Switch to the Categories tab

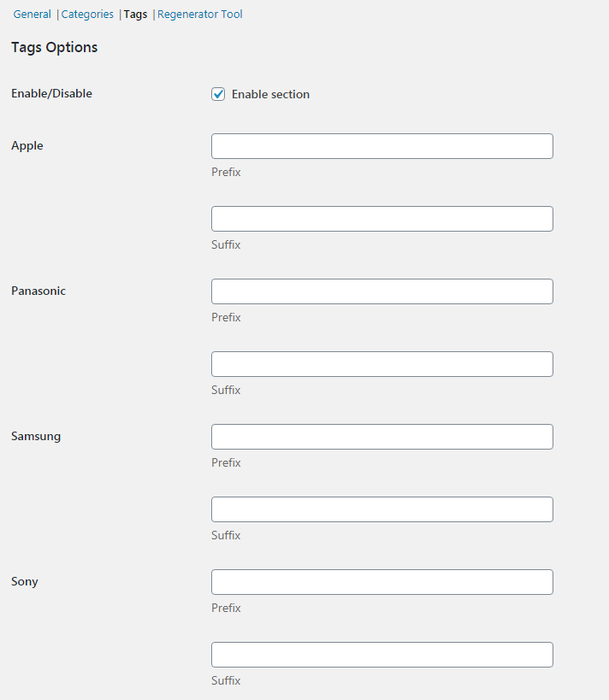pyautogui.click(x=87, y=15)
